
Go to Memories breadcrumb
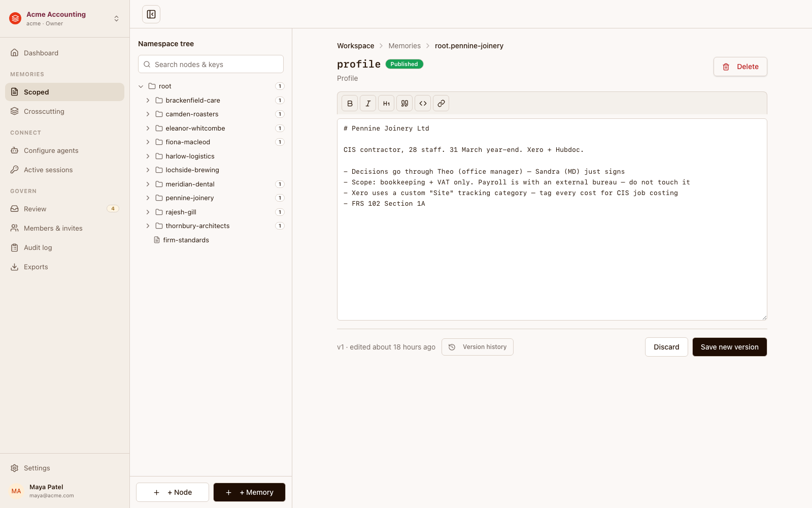404,46
